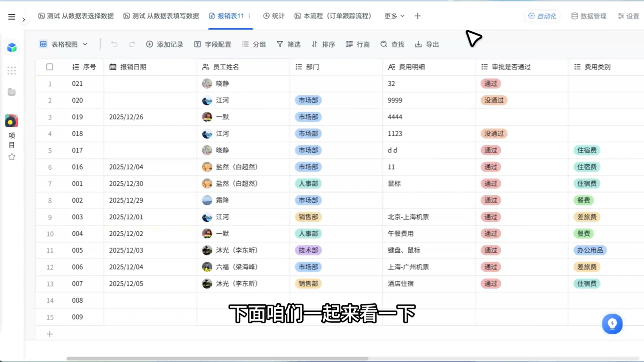The width and height of the screenshot is (644, 362).
Task: Click the avatar of 六福（梁海峰）
Action: 207,267
